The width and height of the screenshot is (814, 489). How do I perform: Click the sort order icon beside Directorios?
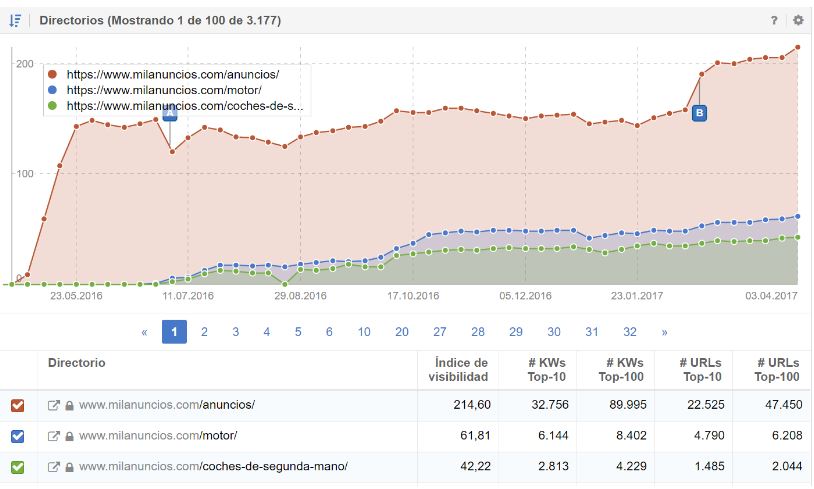pyautogui.click(x=16, y=20)
